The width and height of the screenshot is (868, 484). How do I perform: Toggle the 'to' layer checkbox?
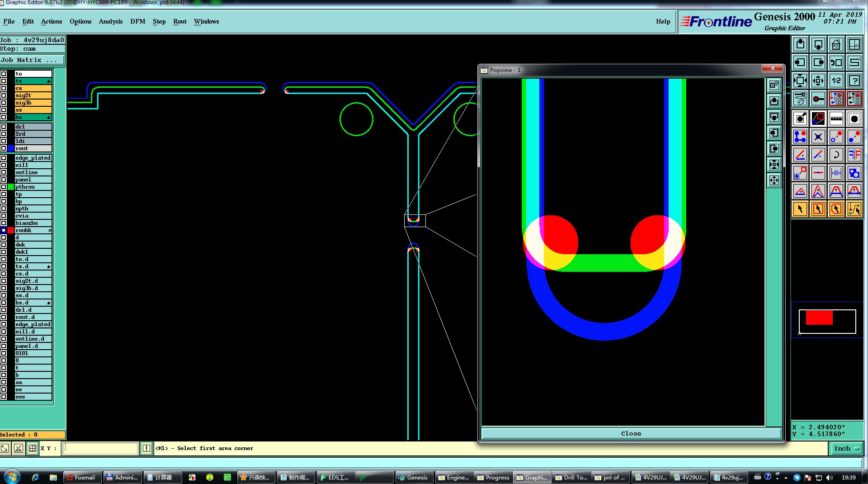tap(4, 74)
